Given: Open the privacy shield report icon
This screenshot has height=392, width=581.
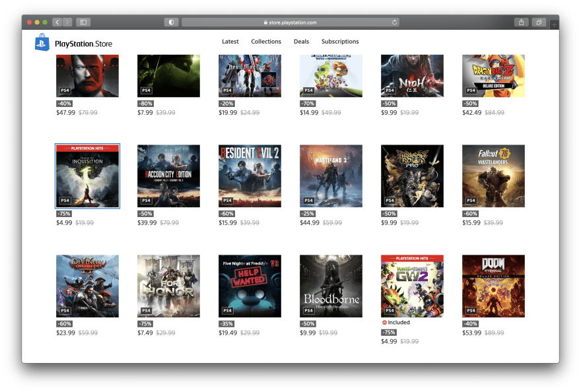Looking at the screenshot, I should pyautogui.click(x=171, y=22).
